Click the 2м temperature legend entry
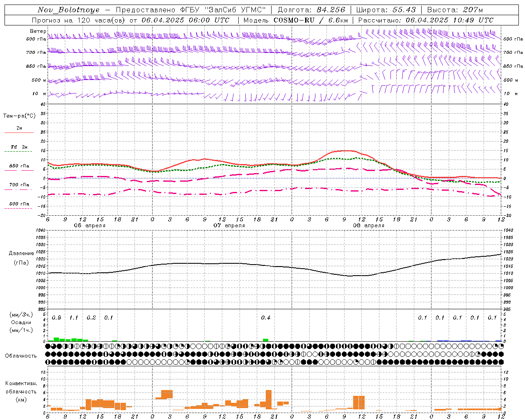 pyautogui.click(x=19, y=128)
